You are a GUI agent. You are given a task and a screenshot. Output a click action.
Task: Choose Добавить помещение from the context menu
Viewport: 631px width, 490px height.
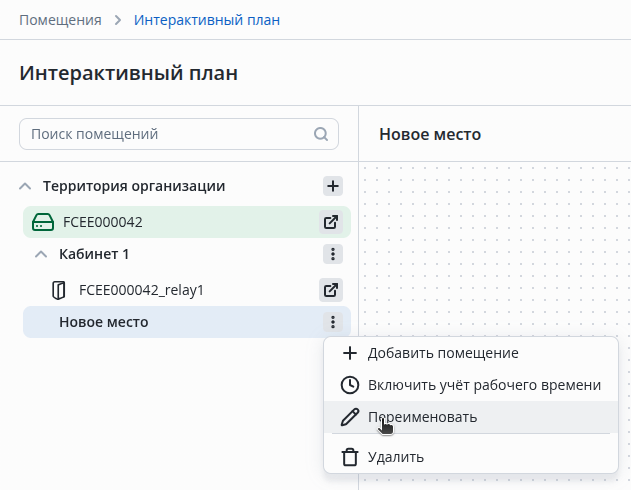click(443, 353)
